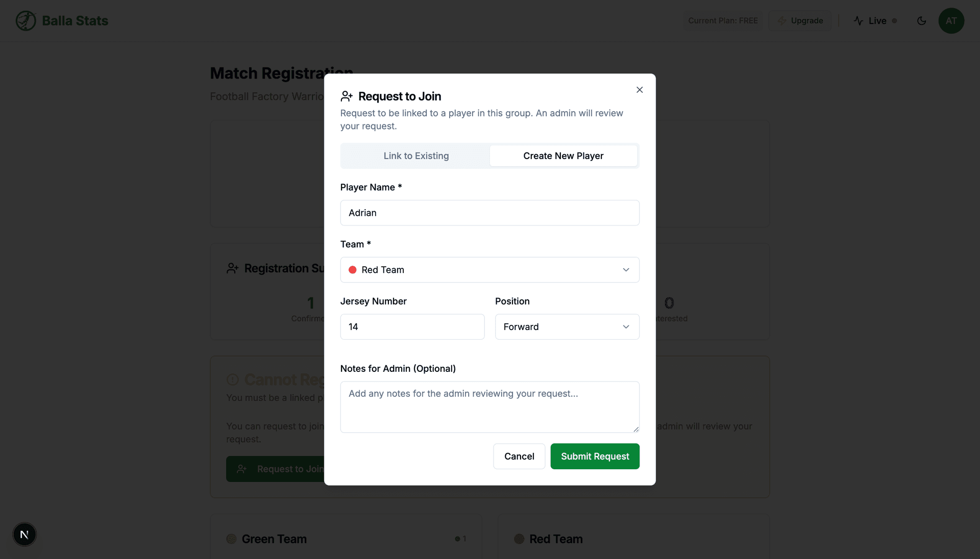The image size is (980, 559).
Task: Select the Create New Player tab
Action: tap(563, 156)
